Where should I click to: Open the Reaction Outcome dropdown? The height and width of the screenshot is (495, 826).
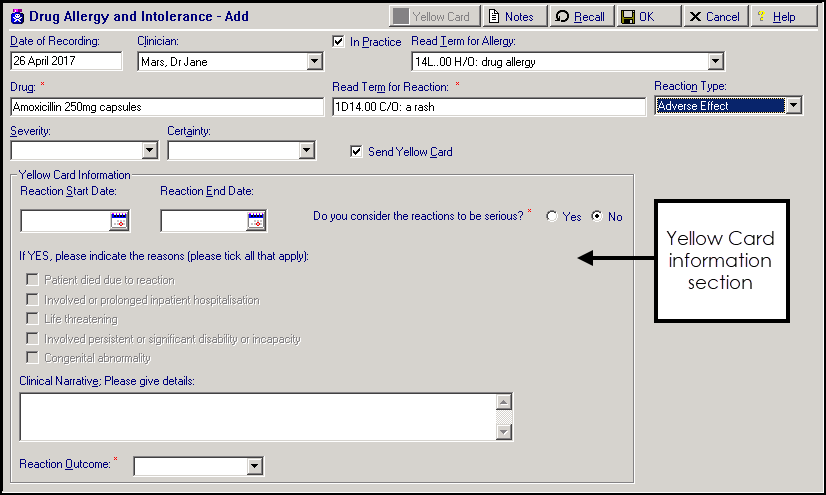pos(254,466)
